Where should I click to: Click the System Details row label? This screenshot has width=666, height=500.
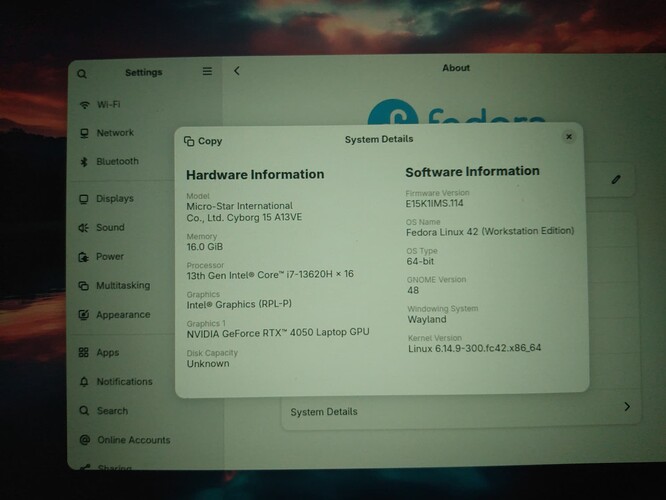pos(324,412)
